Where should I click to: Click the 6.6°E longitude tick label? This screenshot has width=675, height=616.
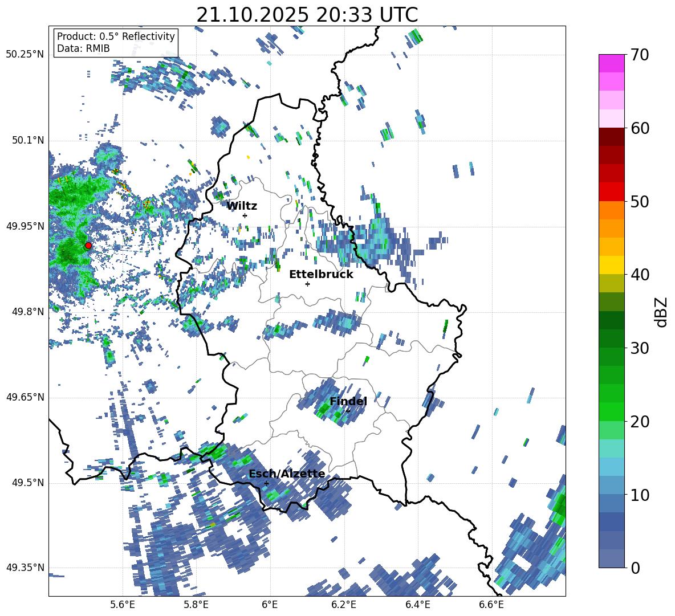coord(491,605)
